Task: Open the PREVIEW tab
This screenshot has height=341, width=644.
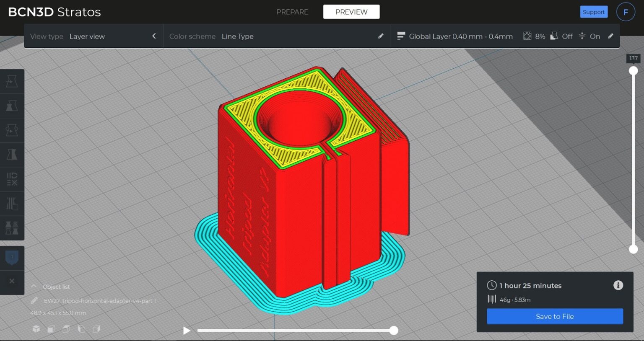Action: pos(351,12)
